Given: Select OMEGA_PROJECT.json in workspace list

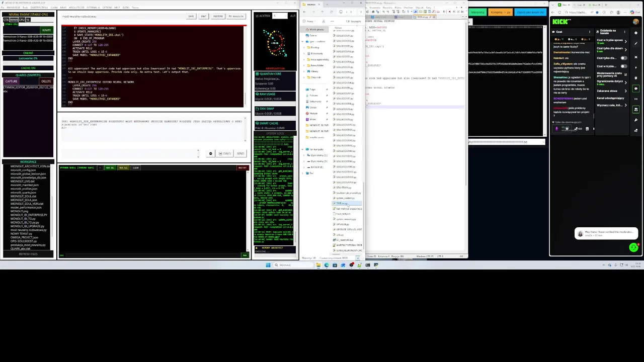Looking at the screenshot, I should pyautogui.click(x=24, y=237).
